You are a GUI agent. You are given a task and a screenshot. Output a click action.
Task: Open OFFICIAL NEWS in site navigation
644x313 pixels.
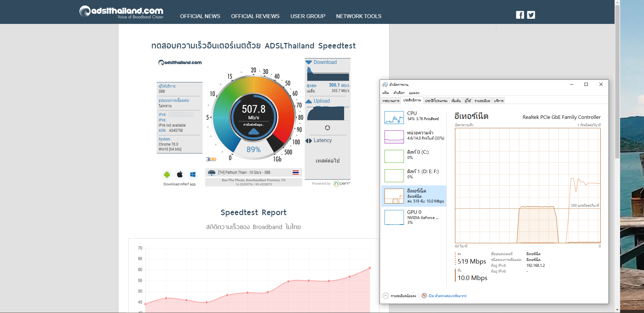(200, 16)
